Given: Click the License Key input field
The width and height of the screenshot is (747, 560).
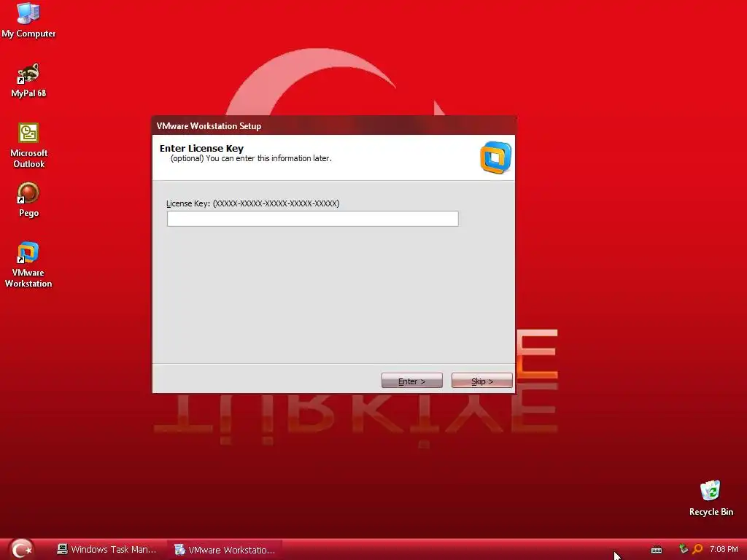Looking at the screenshot, I should pos(312,219).
